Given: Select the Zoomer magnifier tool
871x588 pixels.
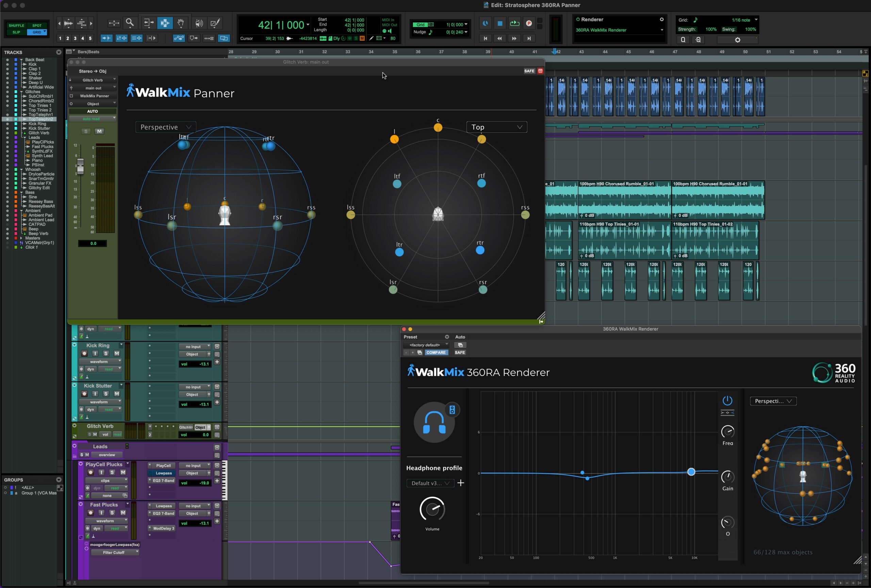Looking at the screenshot, I should 130,23.
